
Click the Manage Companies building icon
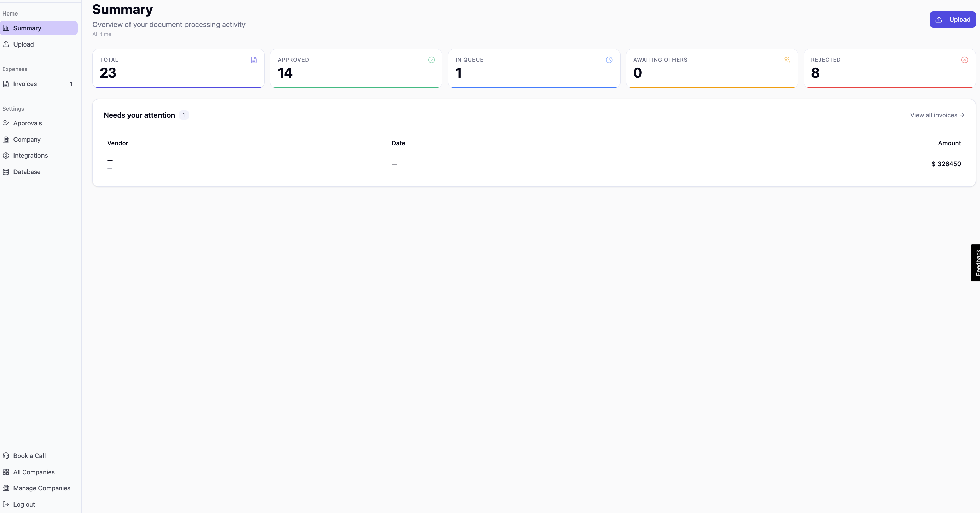pos(6,488)
